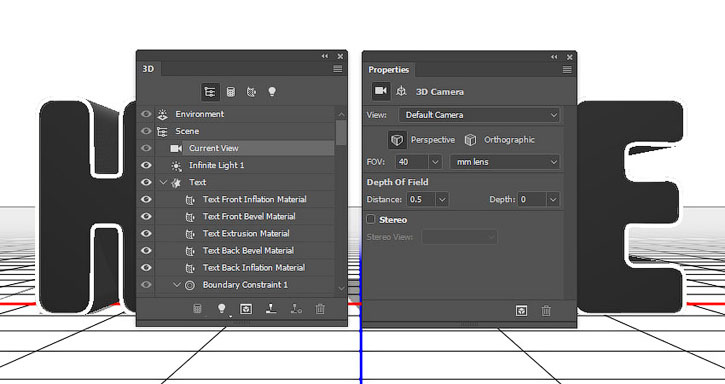Hide Text Front Bevel Material
This screenshot has width=725, height=384.
(146, 217)
